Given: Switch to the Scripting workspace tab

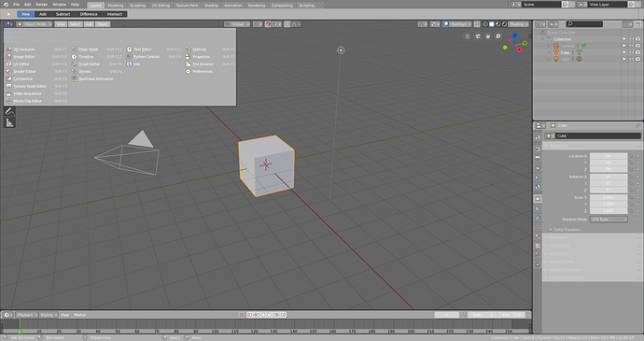Looking at the screenshot, I should [306, 6].
